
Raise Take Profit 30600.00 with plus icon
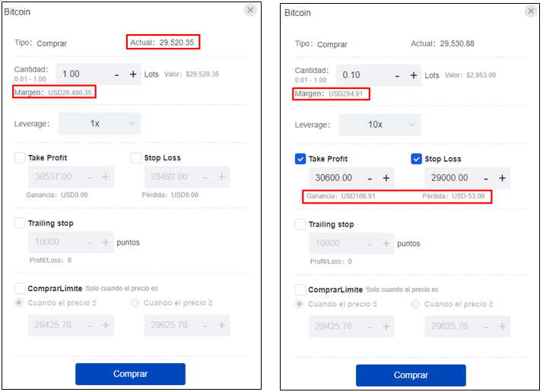click(x=386, y=178)
